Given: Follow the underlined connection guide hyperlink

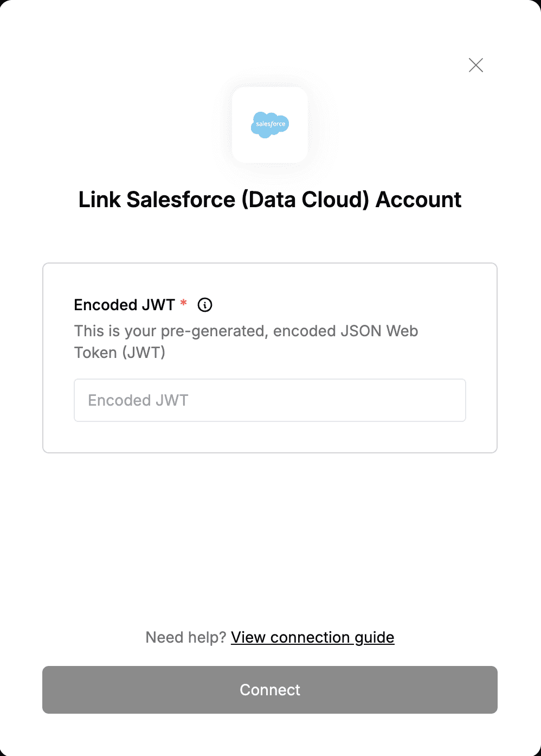Looking at the screenshot, I should (313, 637).
